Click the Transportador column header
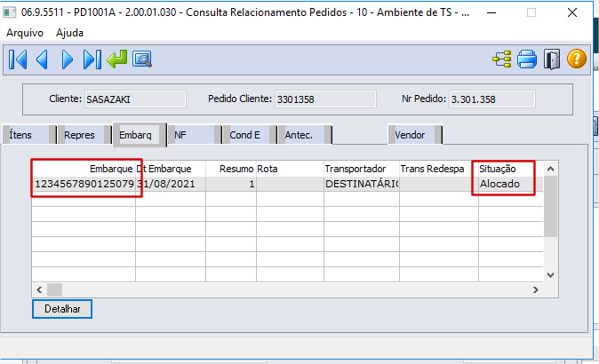Viewport: 599px width, 364px height. pos(362,169)
